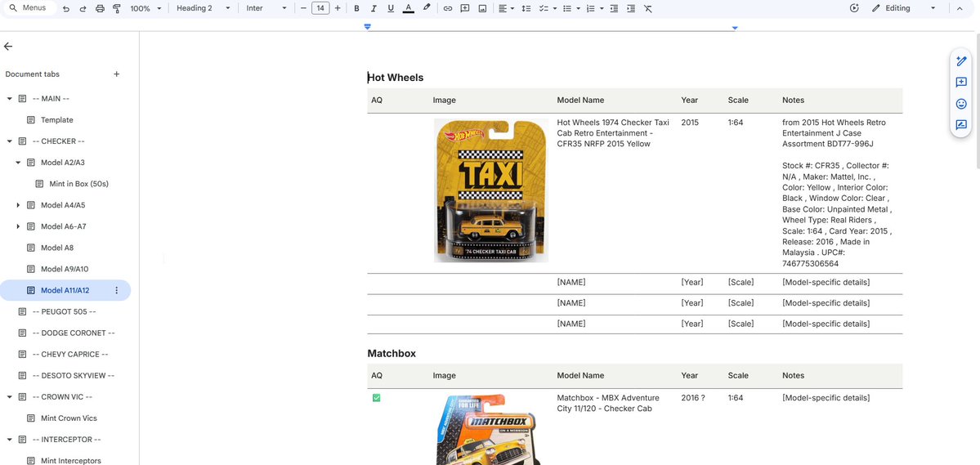The width and height of the screenshot is (980, 465).
Task: Insert a checklist using the checklist icon
Action: tap(543, 9)
